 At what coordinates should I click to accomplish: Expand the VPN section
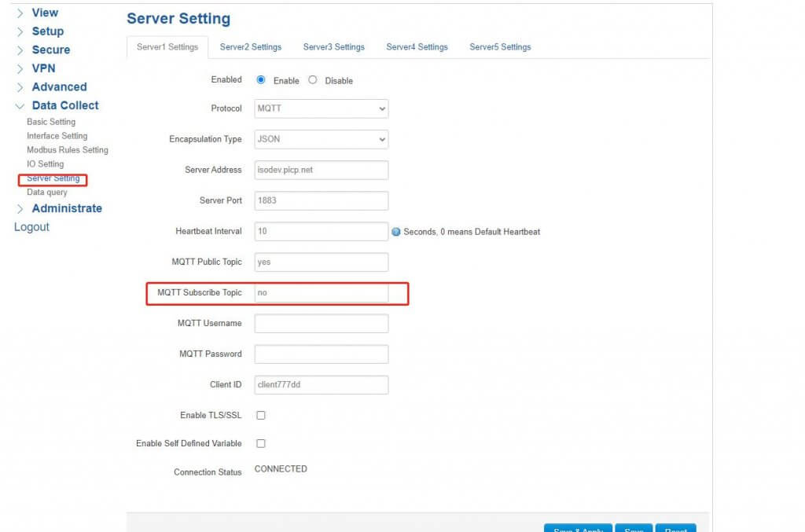click(x=46, y=68)
